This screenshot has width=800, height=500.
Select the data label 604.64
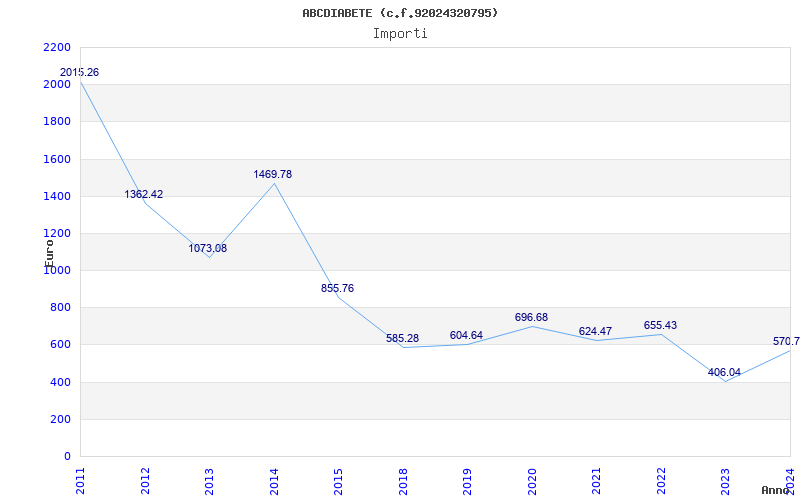coord(466,335)
